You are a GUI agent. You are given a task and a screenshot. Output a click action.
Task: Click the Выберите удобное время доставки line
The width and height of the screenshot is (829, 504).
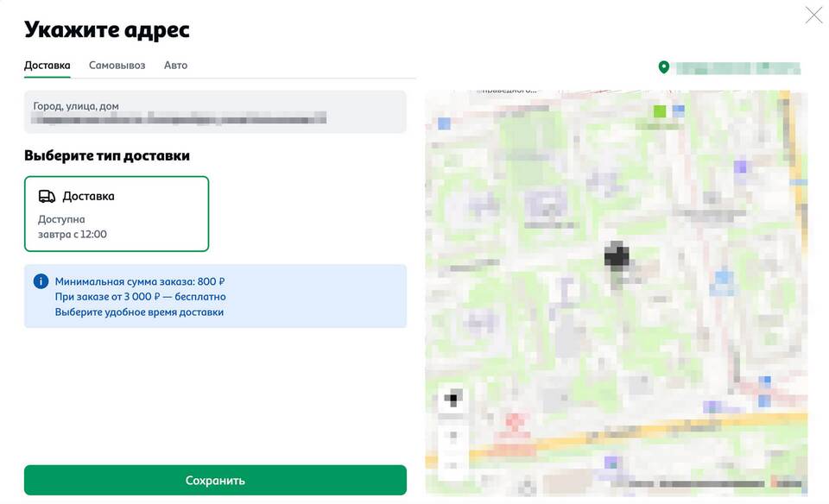139,312
